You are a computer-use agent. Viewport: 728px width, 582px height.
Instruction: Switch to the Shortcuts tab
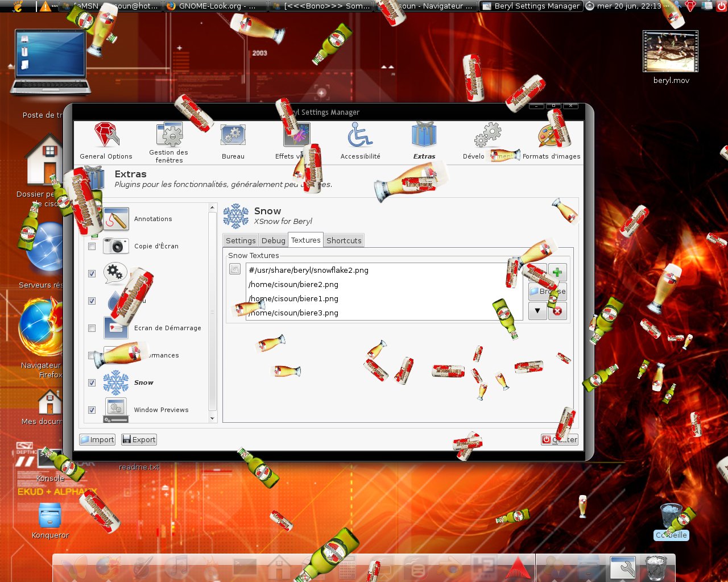344,240
